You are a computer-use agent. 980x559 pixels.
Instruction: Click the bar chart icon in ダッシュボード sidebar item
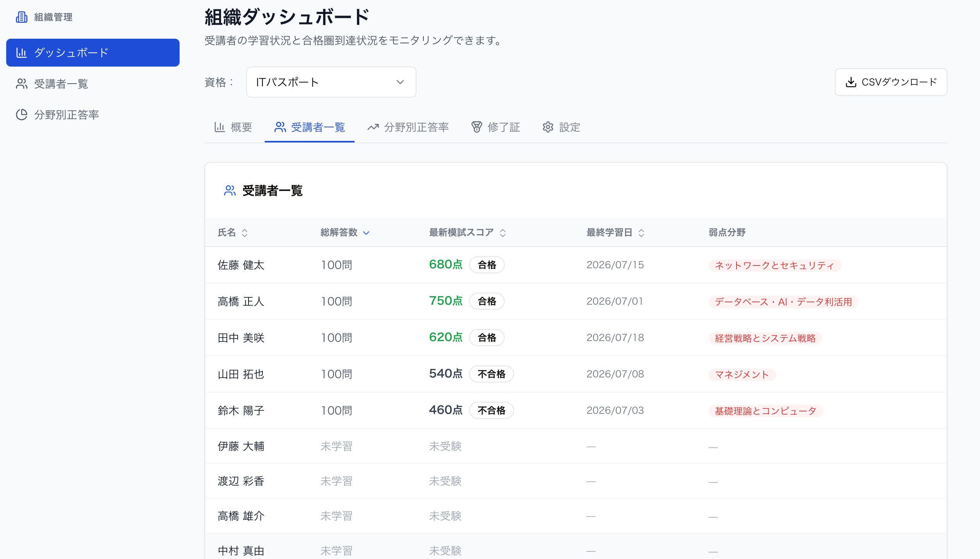coord(22,53)
